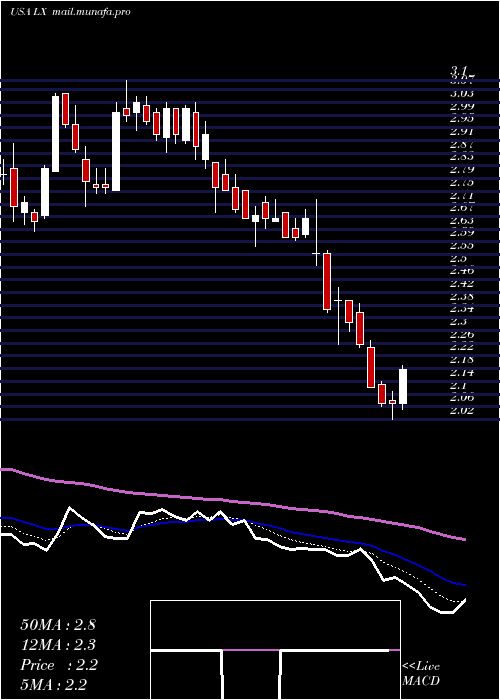
Task: Click the 2.38 price axis label
Action: (x=462, y=296)
